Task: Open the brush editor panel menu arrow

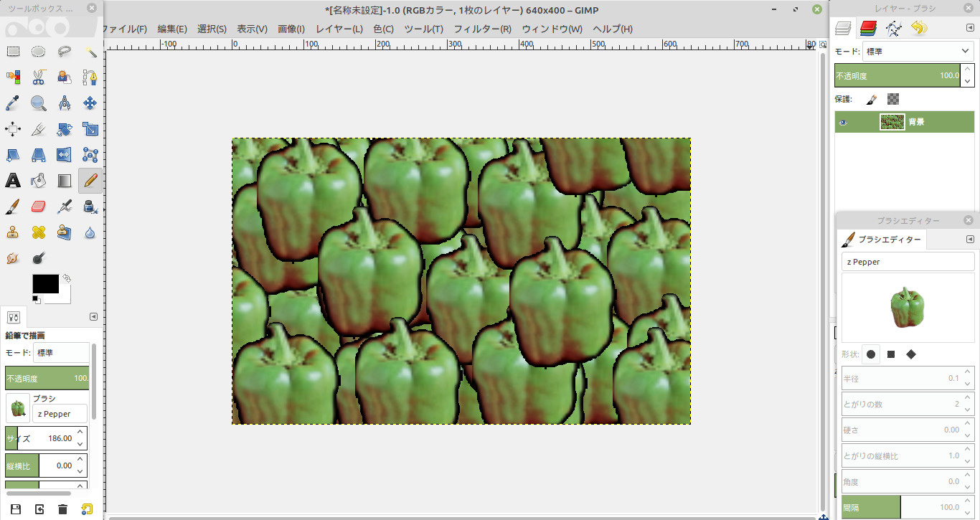Action: tap(970, 239)
